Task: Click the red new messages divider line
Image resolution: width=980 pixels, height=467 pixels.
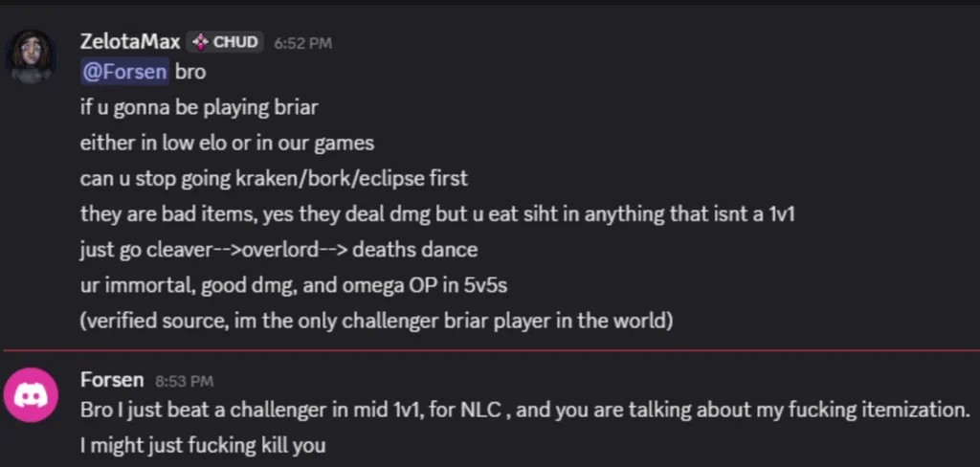Action: (x=490, y=350)
